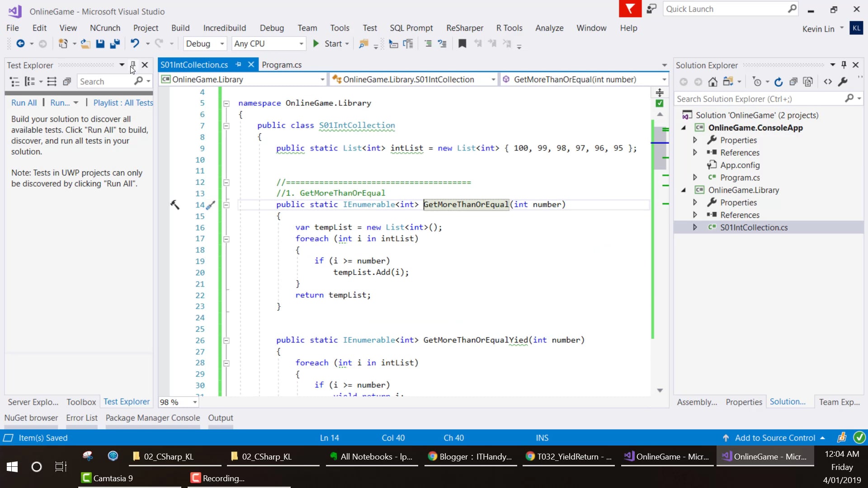Click Add to Source Control
The image size is (868, 488).
(x=775, y=437)
